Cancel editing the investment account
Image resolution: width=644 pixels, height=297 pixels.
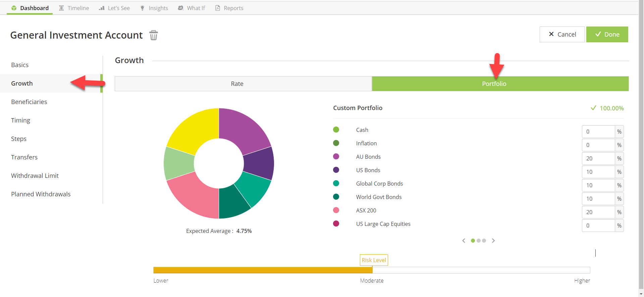562,34
